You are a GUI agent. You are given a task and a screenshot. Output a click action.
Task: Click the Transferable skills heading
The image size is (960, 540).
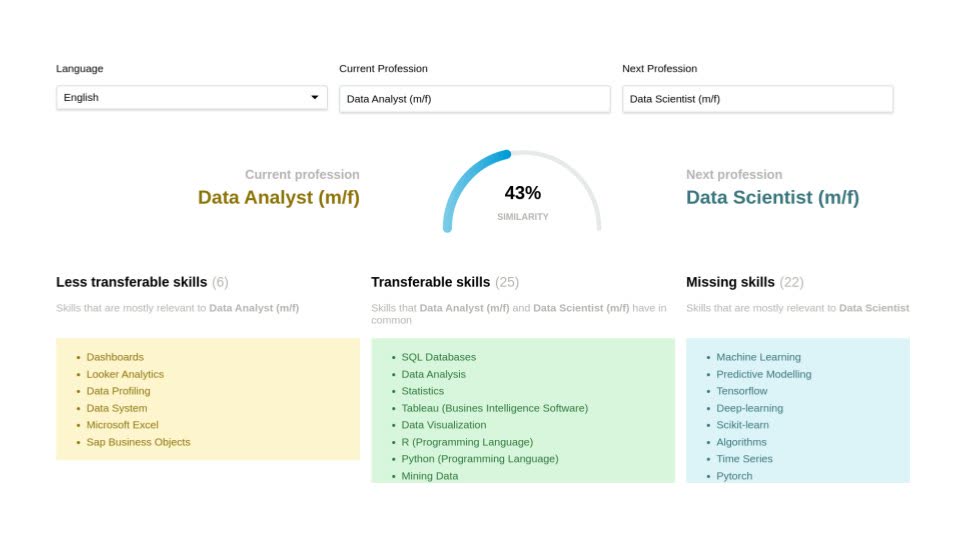tap(430, 282)
